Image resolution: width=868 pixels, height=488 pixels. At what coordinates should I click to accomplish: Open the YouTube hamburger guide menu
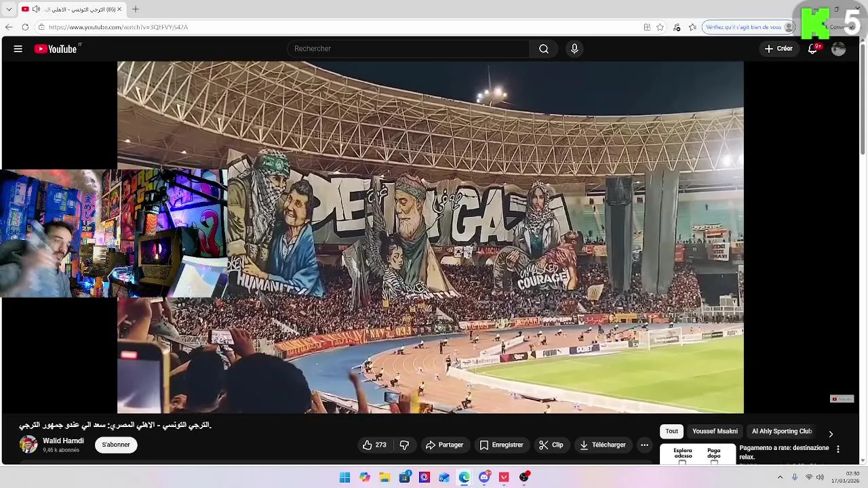(x=18, y=49)
